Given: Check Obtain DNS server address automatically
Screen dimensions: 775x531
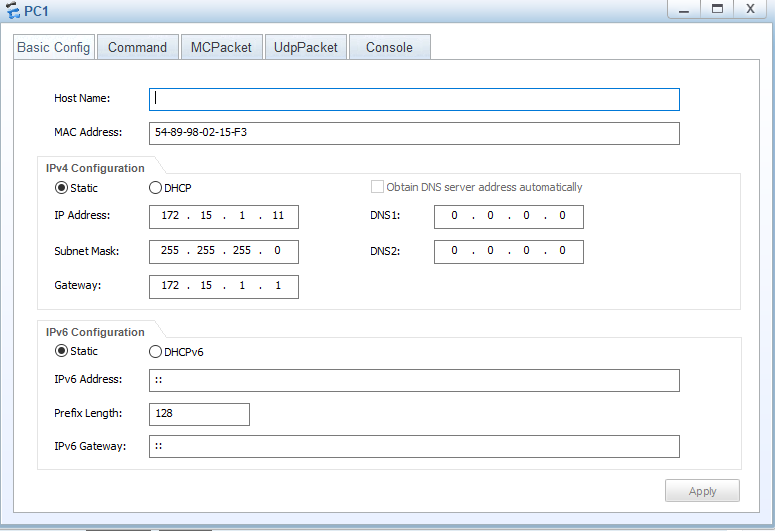Looking at the screenshot, I should tap(378, 187).
